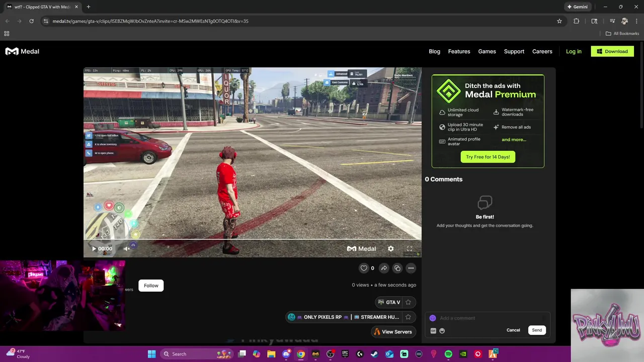Open video player settings gear
The width and height of the screenshot is (644, 362).
click(391, 248)
